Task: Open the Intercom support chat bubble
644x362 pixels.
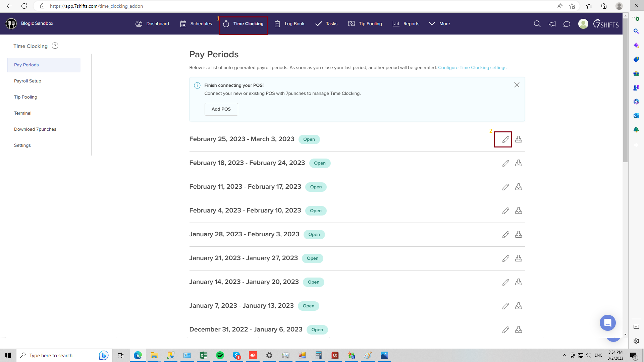Action: (x=607, y=323)
